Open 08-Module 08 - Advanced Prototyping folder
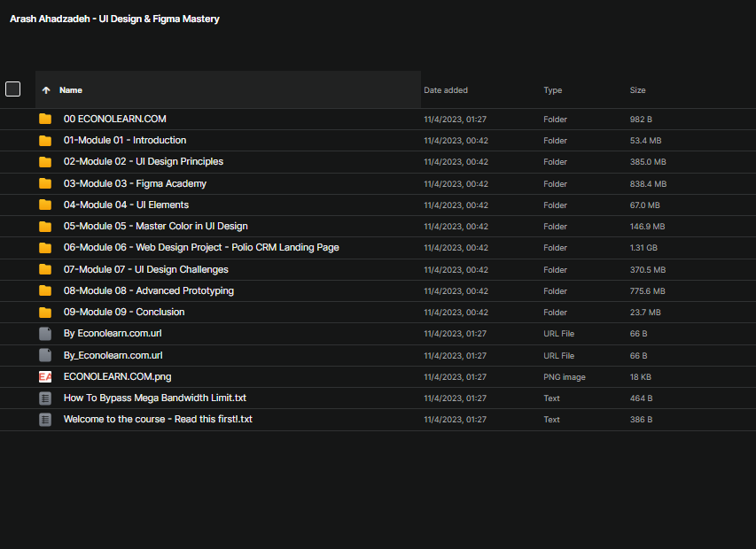Screen dimensions: 756x549 (x=148, y=290)
